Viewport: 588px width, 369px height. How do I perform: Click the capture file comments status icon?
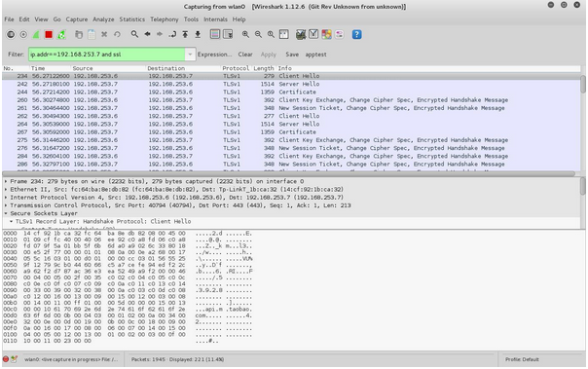coord(15,359)
